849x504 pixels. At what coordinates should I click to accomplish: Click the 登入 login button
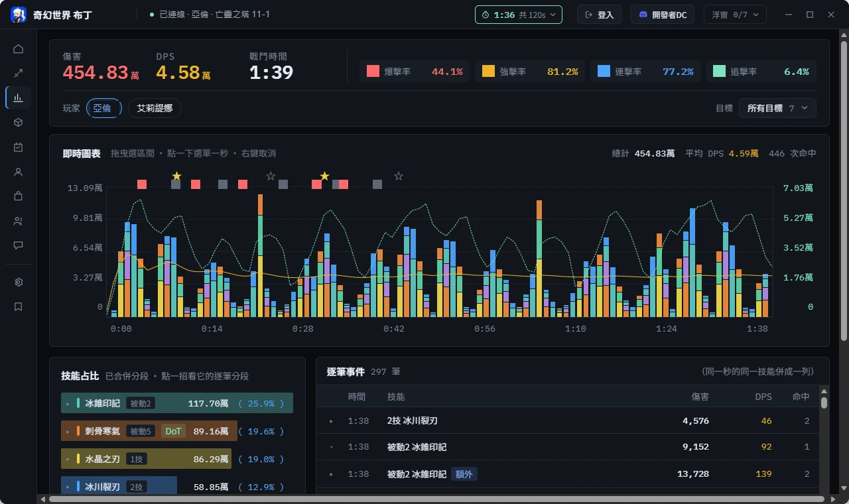pyautogui.click(x=599, y=15)
